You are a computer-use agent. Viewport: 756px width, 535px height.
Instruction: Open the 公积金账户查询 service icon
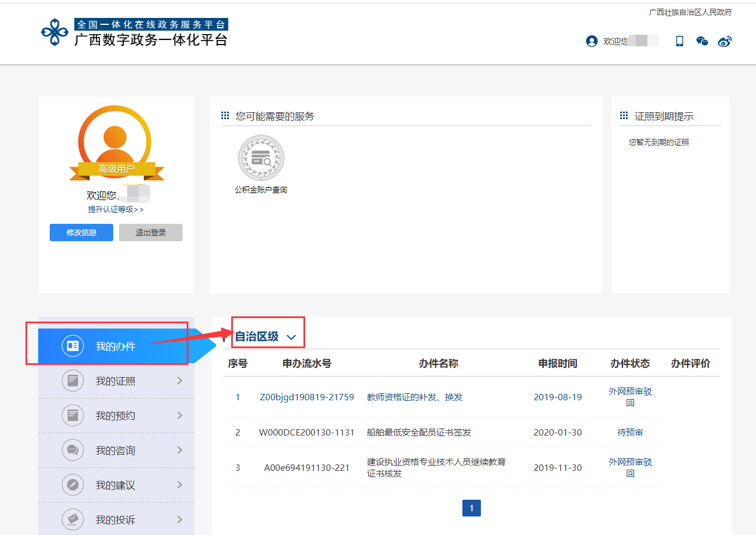tap(261, 158)
